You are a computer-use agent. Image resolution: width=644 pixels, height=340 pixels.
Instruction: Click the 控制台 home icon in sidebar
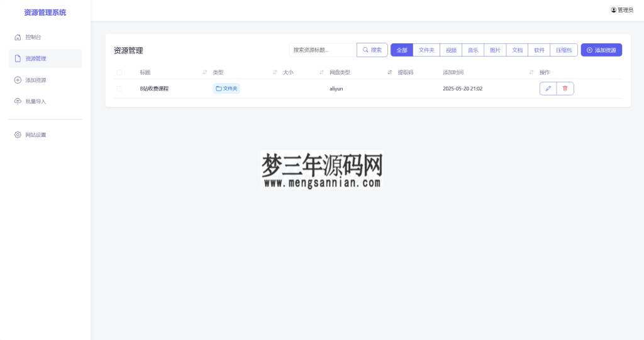18,37
